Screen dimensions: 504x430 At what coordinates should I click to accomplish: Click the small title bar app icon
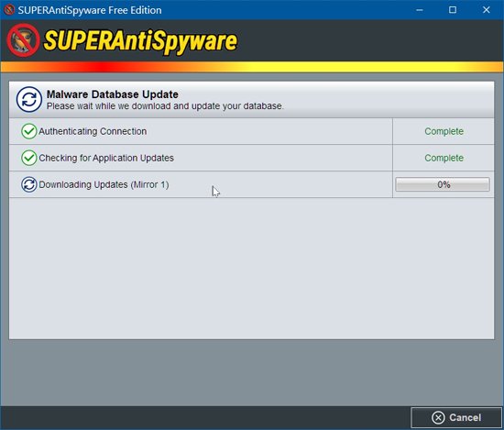pos(9,10)
